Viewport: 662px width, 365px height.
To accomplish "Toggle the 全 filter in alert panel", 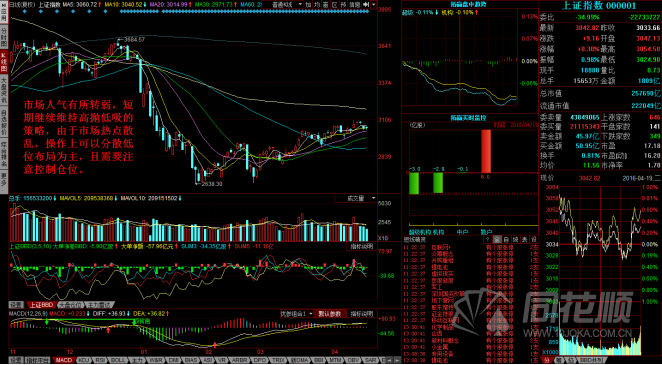I will (x=497, y=239).
